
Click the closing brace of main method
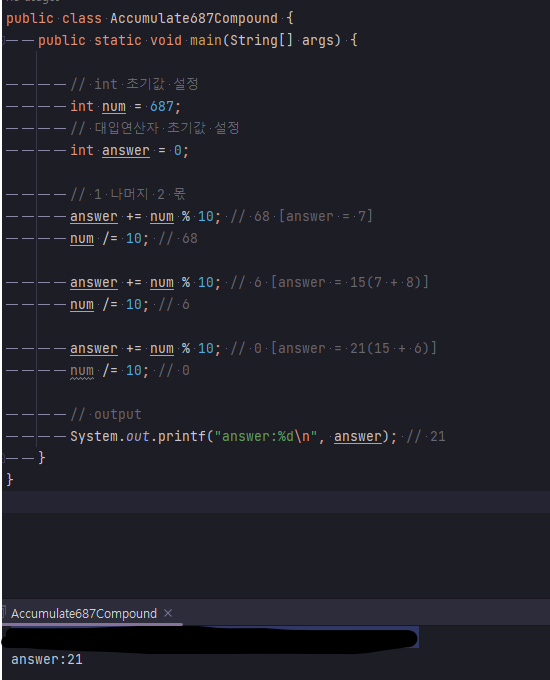tap(42, 458)
